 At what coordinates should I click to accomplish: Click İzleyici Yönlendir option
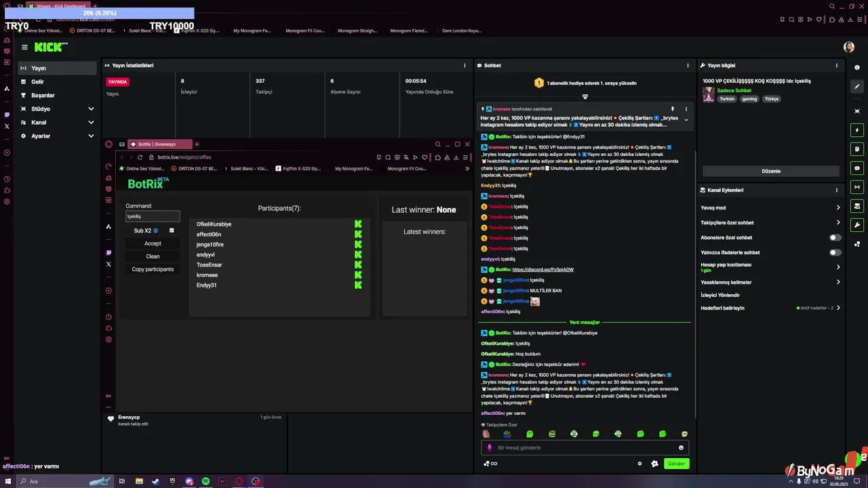pos(720,296)
